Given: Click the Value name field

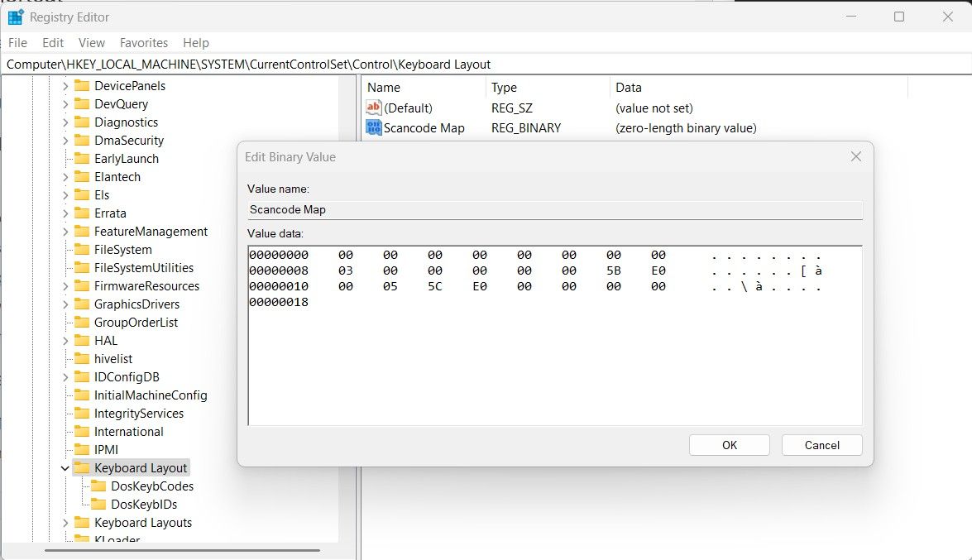Looking at the screenshot, I should [555, 209].
